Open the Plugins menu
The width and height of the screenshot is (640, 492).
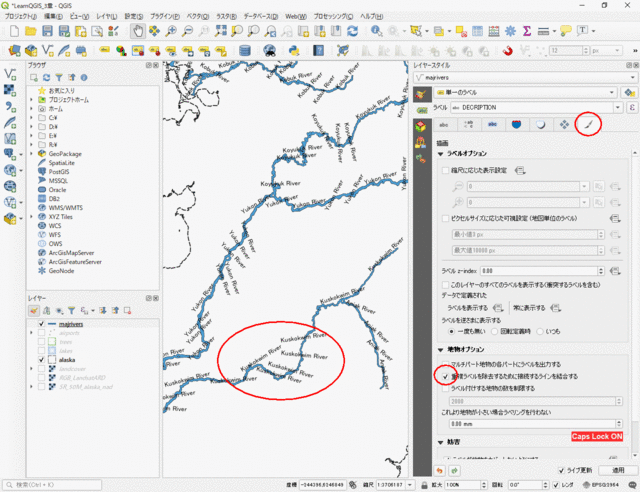click(x=164, y=16)
